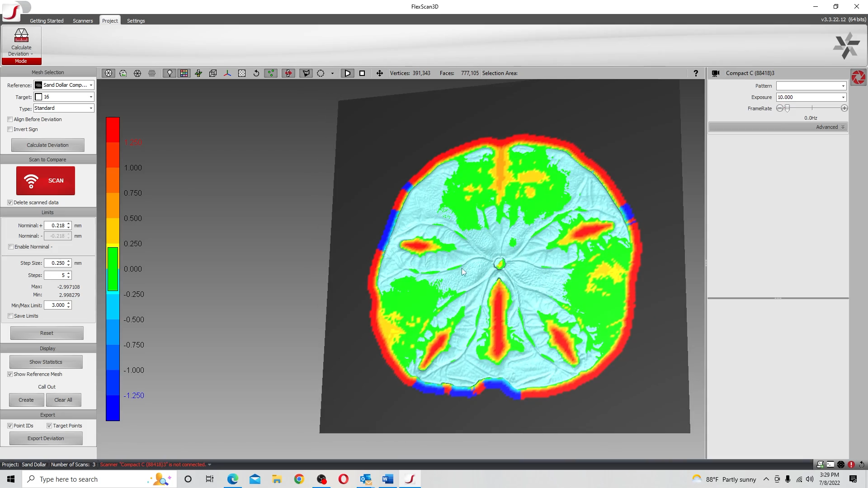Enable Norminal checkbox
Image resolution: width=868 pixels, height=488 pixels.
click(11, 247)
